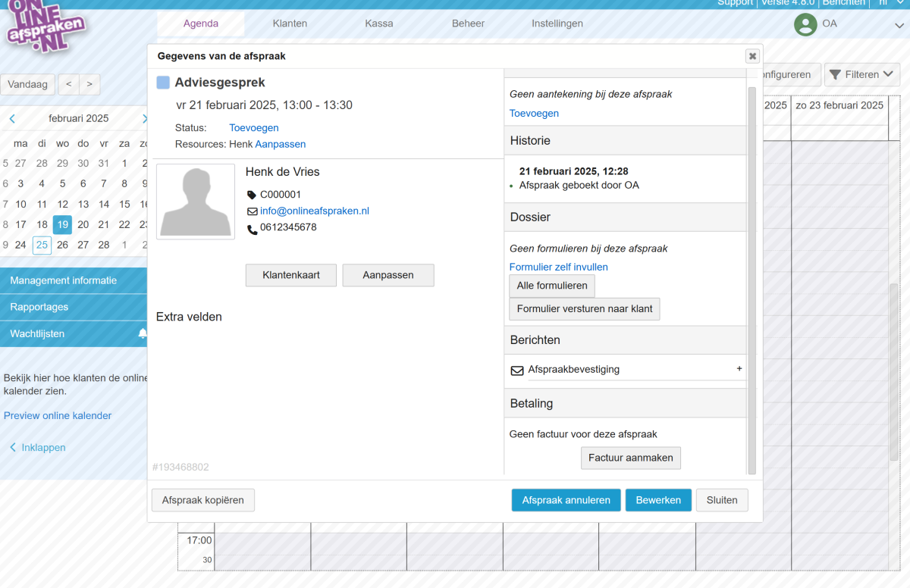The height and width of the screenshot is (588, 910).
Task: Click Henk de Vries profile photo
Action: click(x=195, y=202)
